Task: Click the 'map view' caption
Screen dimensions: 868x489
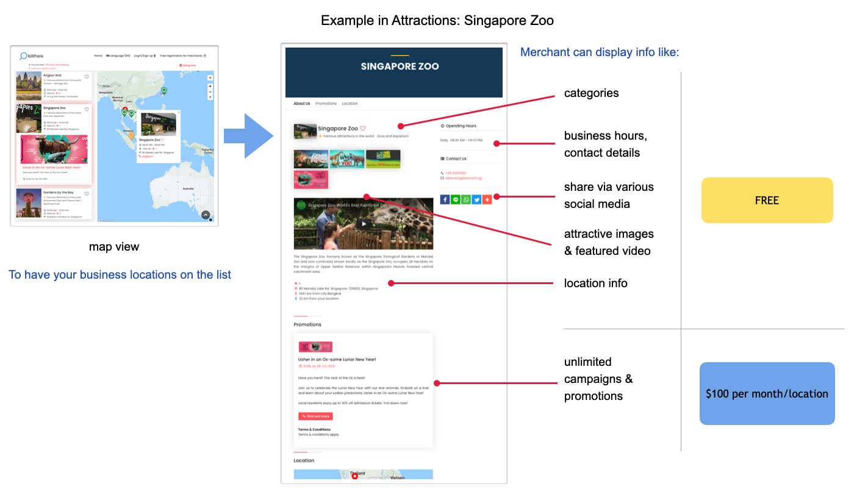Action: click(114, 247)
